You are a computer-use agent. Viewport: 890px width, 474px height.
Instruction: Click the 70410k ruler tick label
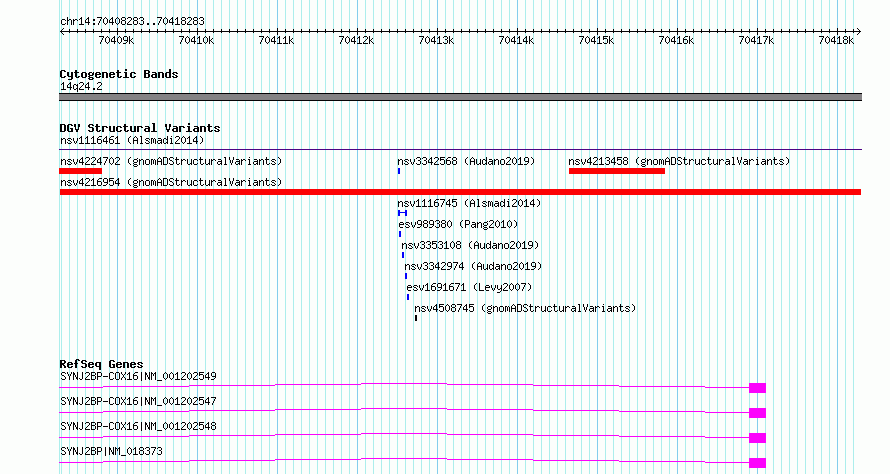(196, 40)
